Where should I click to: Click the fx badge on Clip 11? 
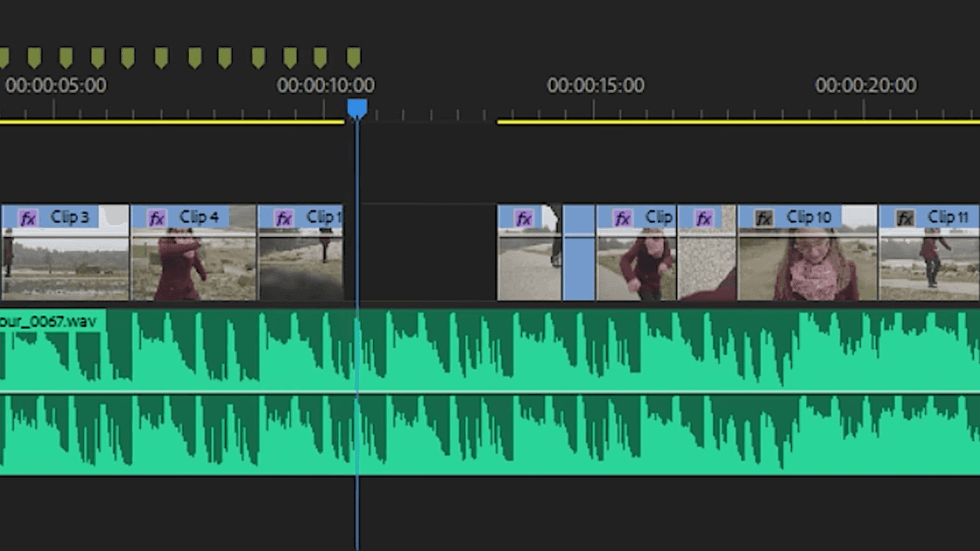tap(905, 218)
